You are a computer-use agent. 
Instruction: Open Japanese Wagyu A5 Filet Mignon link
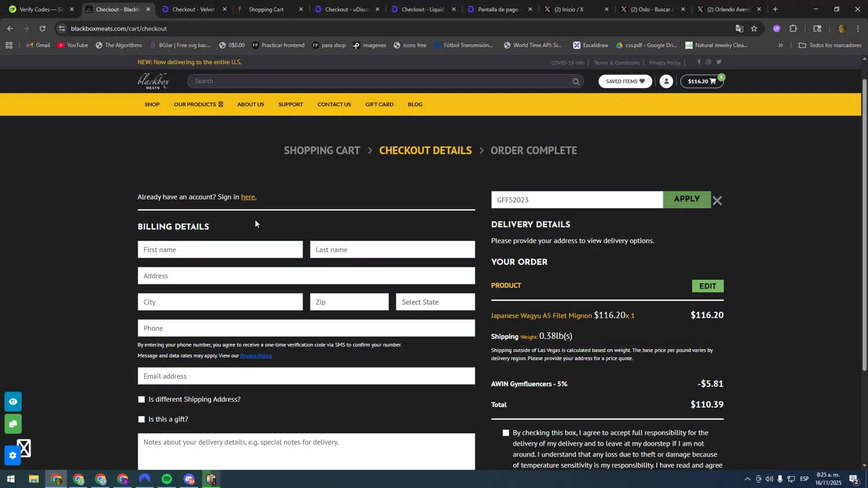542,316
